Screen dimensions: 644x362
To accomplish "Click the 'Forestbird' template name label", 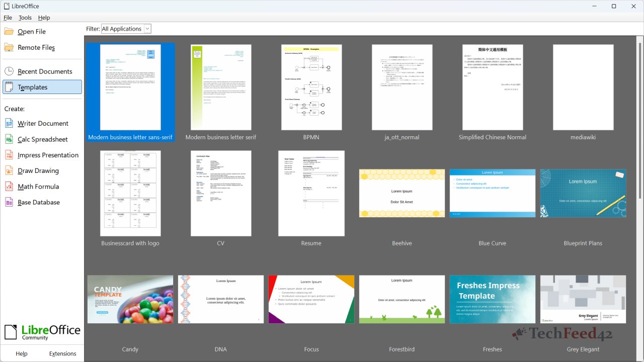I will tap(402, 349).
